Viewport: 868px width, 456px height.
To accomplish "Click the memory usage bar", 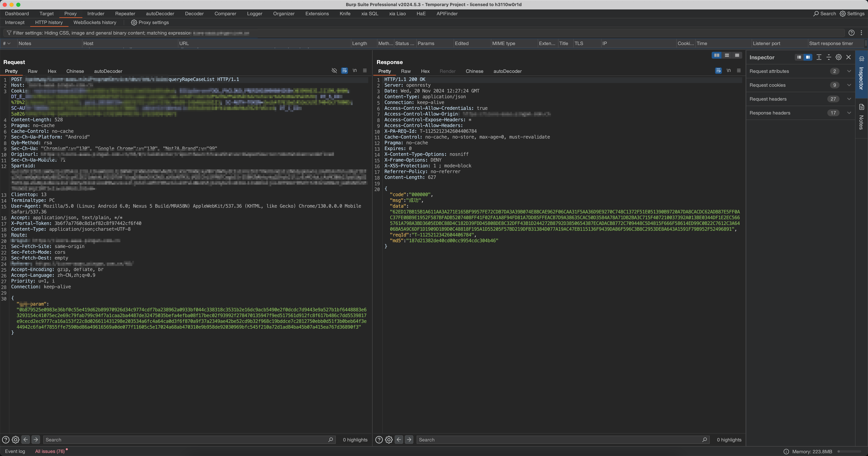I will [x=849, y=452].
